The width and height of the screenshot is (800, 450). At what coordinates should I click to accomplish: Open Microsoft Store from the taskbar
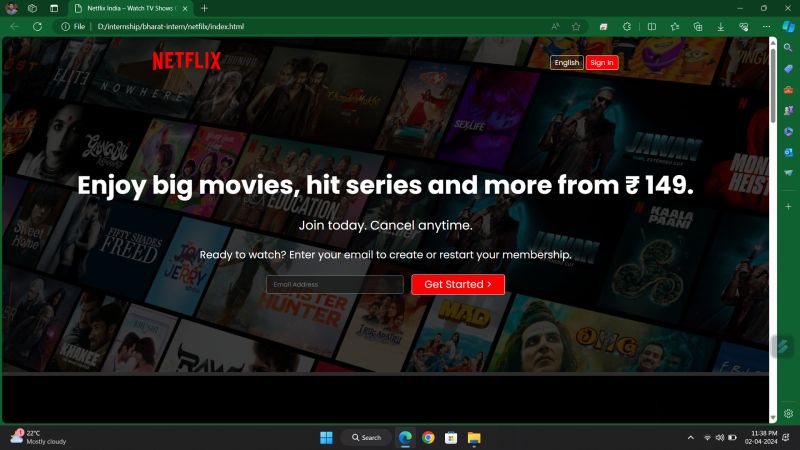tap(451, 438)
